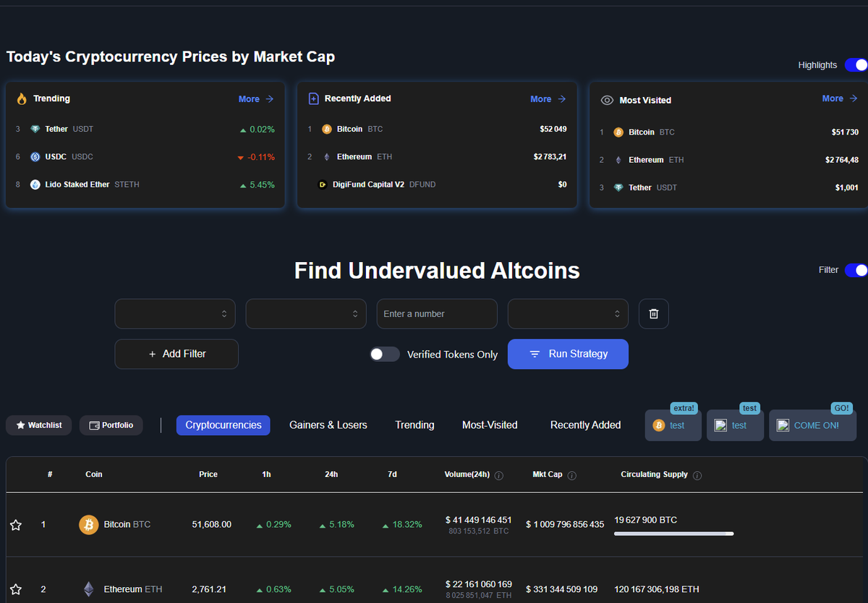The width and height of the screenshot is (868, 603).
Task: Show info for Volume(24h) column
Action: coord(499,476)
